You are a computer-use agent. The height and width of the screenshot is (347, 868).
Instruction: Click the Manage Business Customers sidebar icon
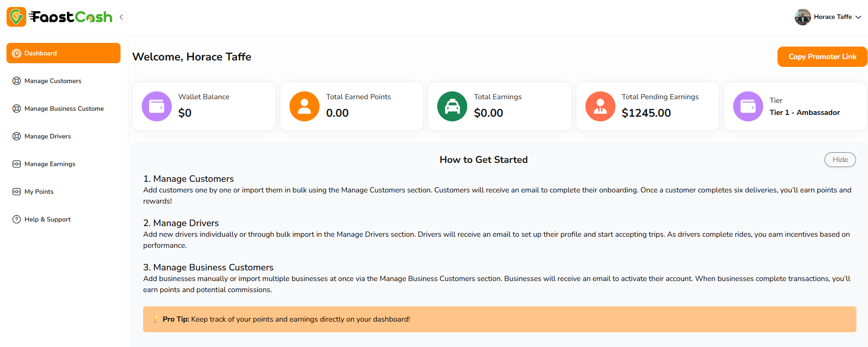pyautogui.click(x=17, y=108)
